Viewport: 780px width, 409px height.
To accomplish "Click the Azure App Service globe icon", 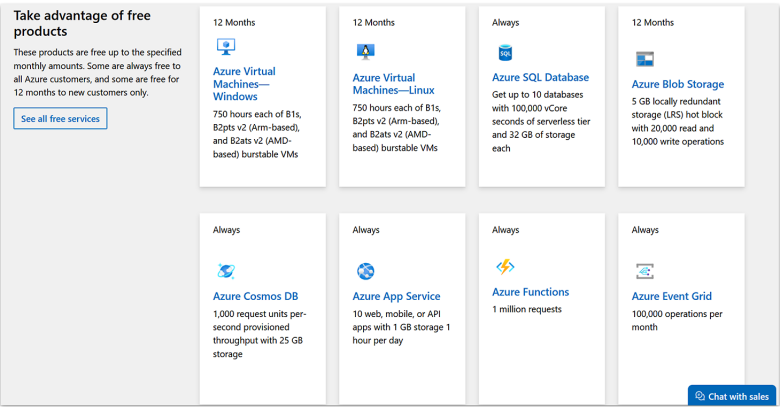I will click(366, 271).
